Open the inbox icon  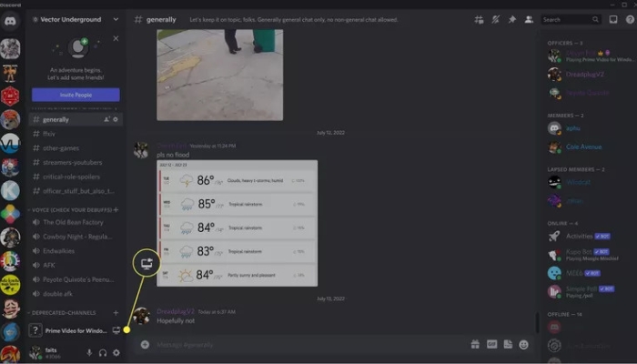point(613,19)
